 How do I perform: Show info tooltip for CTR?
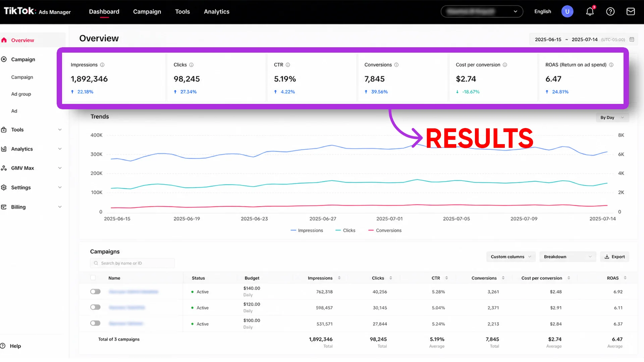click(x=288, y=65)
